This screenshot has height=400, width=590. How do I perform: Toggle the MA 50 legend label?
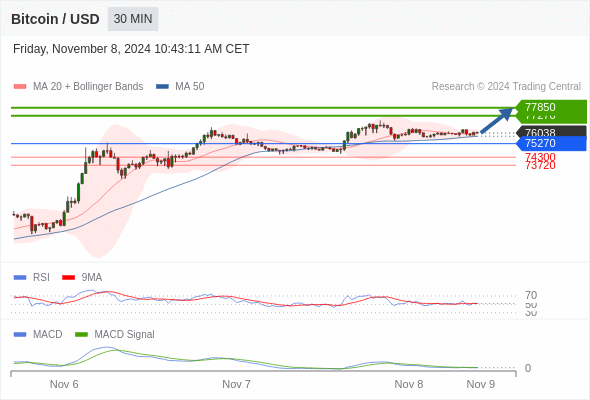(x=190, y=87)
